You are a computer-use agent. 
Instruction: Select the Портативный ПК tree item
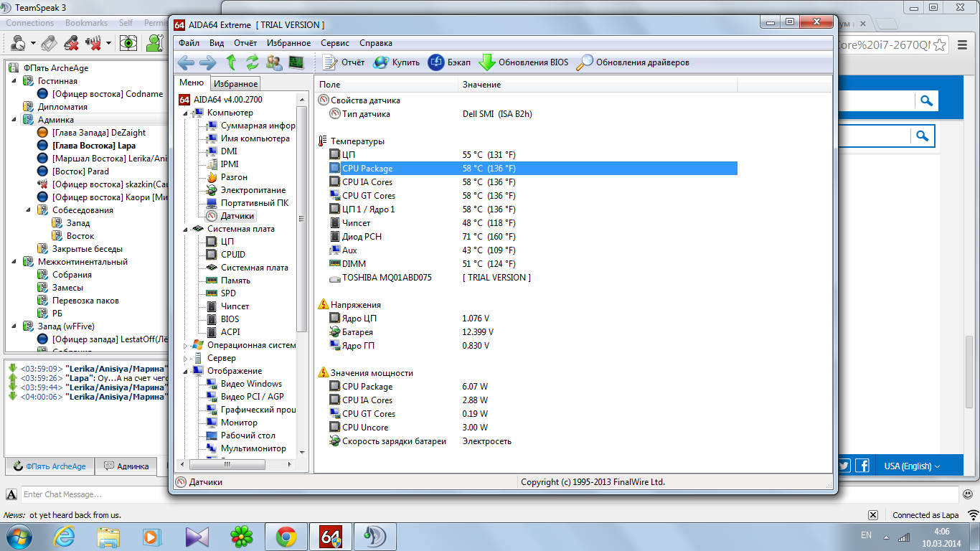point(247,203)
